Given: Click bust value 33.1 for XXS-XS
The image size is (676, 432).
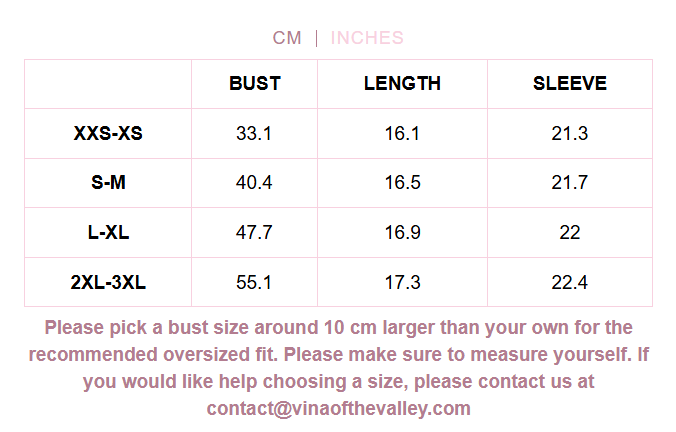Looking at the screenshot, I should [254, 133].
